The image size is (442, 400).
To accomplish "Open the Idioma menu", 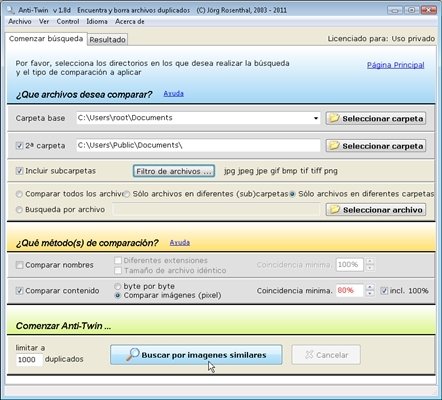I will tap(97, 21).
